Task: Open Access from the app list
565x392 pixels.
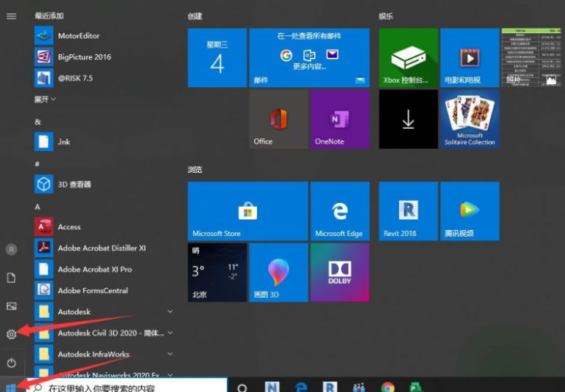Action: pyautogui.click(x=104, y=227)
